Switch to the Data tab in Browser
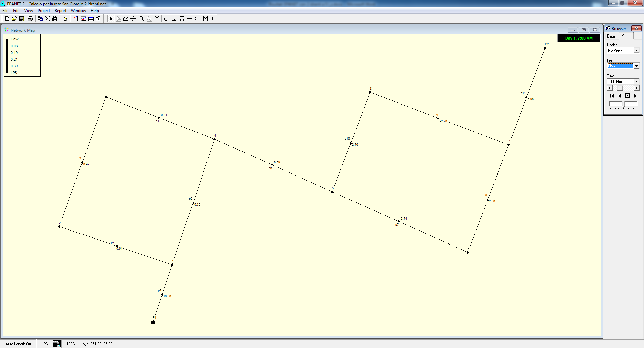The width and height of the screenshot is (644, 348). [611, 36]
